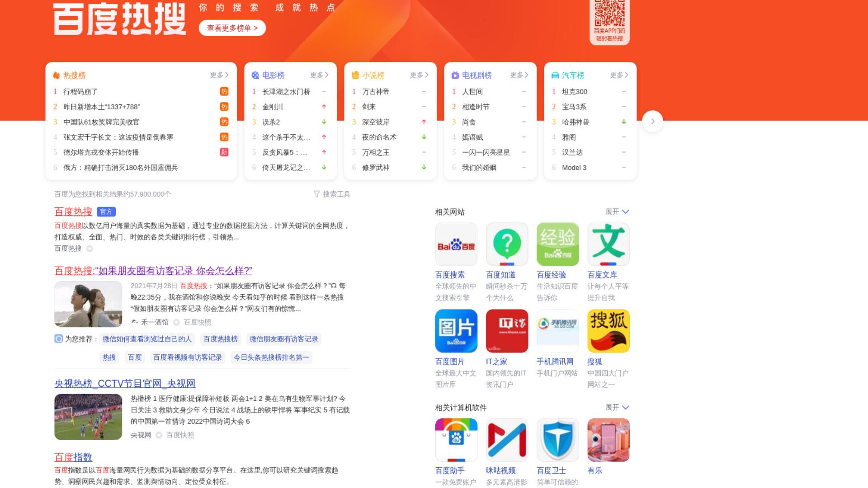Open the 百度助手 software icon
This screenshot has width=868, height=488.
pos(456,440)
